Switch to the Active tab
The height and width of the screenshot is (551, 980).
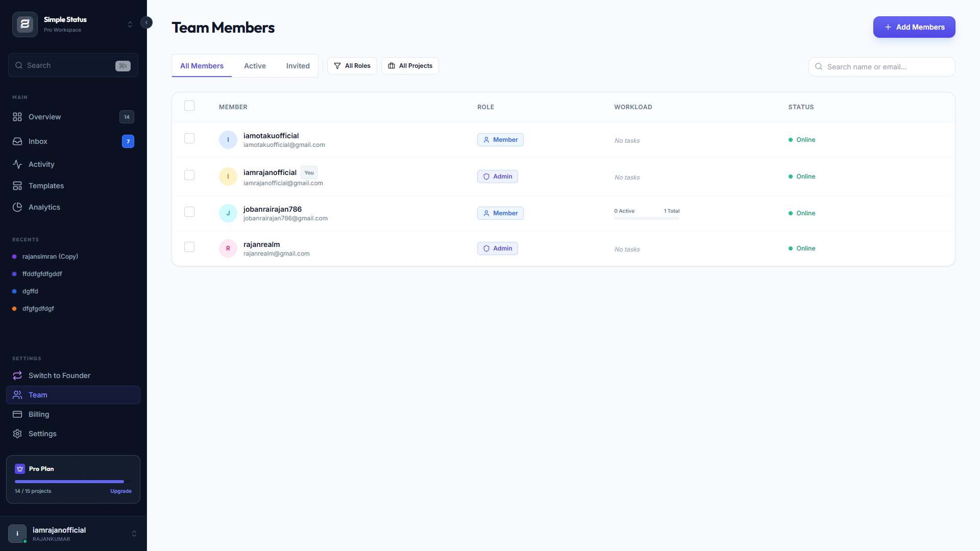[x=255, y=66]
